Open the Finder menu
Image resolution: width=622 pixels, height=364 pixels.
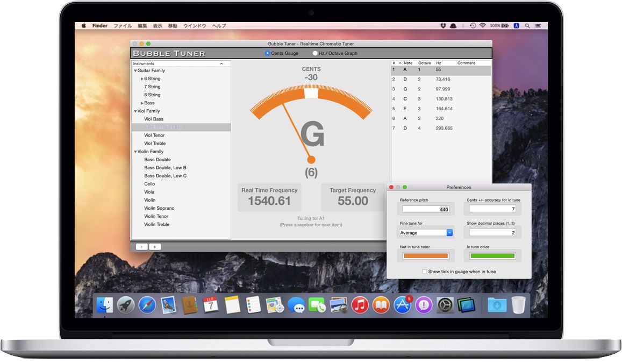99,25
